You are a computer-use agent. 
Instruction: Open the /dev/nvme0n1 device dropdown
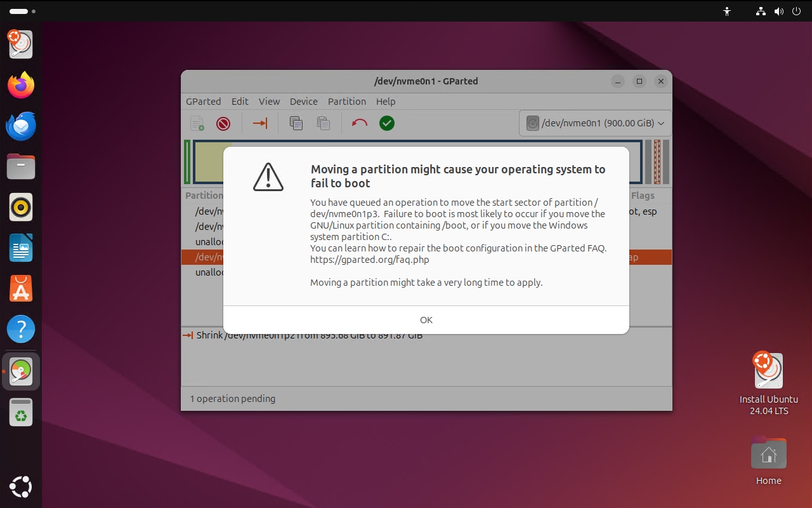pos(595,123)
